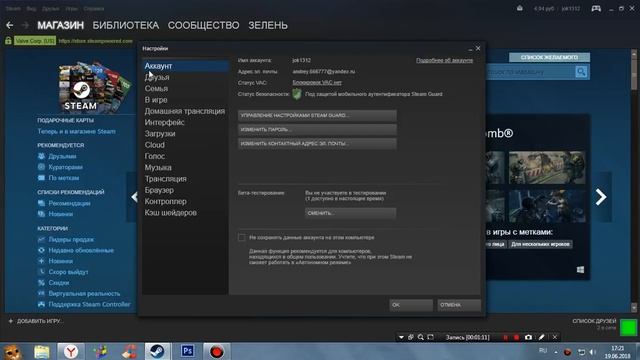The width and height of the screenshot is (640, 360).
Task: Show previous featured item with left arrow
Action: [x=134, y=197]
